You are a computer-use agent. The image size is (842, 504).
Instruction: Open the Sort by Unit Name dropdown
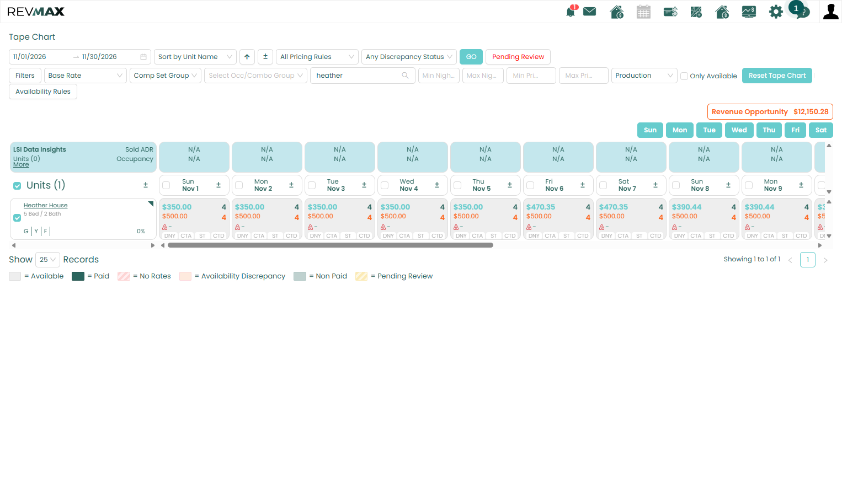pyautogui.click(x=195, y=57)
